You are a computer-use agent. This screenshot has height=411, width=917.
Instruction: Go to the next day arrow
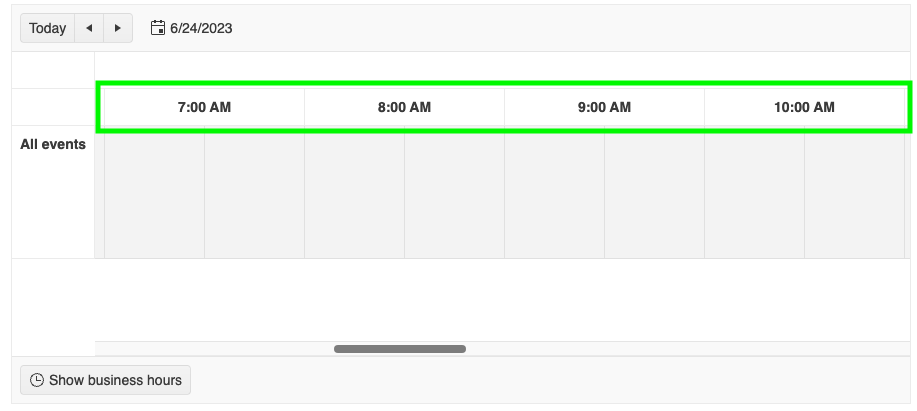click(118, 28)
